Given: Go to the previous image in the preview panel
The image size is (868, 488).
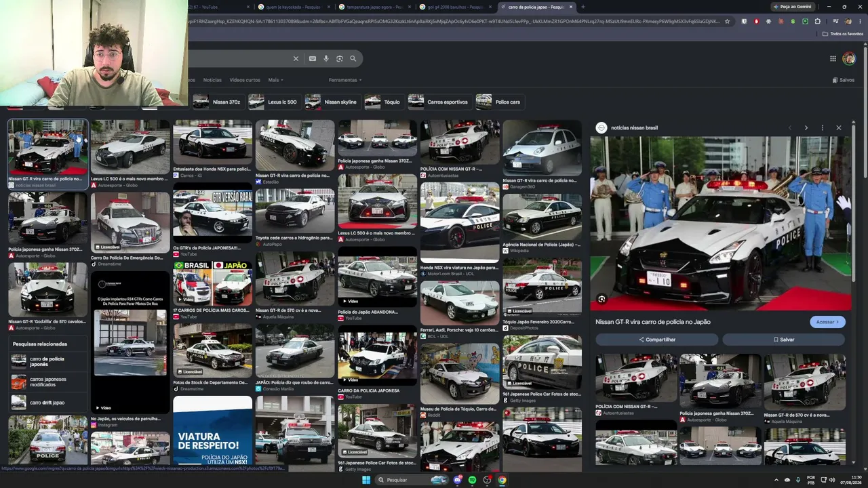Looking at the screenshot, I should point(789,127).
